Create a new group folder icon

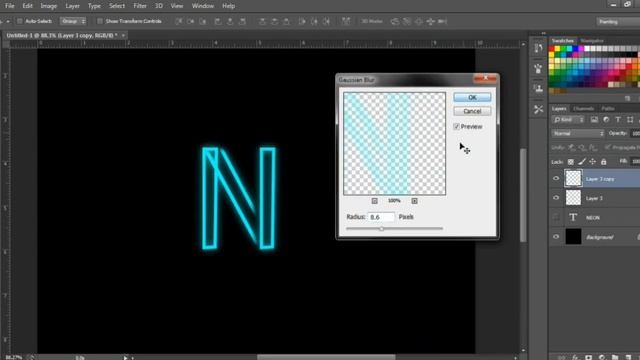pyautogui.click(x=615, y=357)
